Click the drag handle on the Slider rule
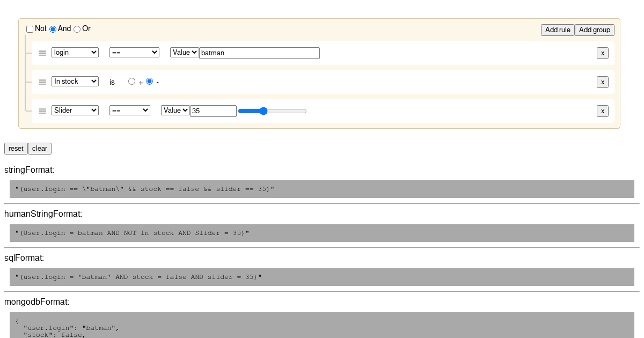The width and height of the screenshot is (644, 338). click(42, 111)
